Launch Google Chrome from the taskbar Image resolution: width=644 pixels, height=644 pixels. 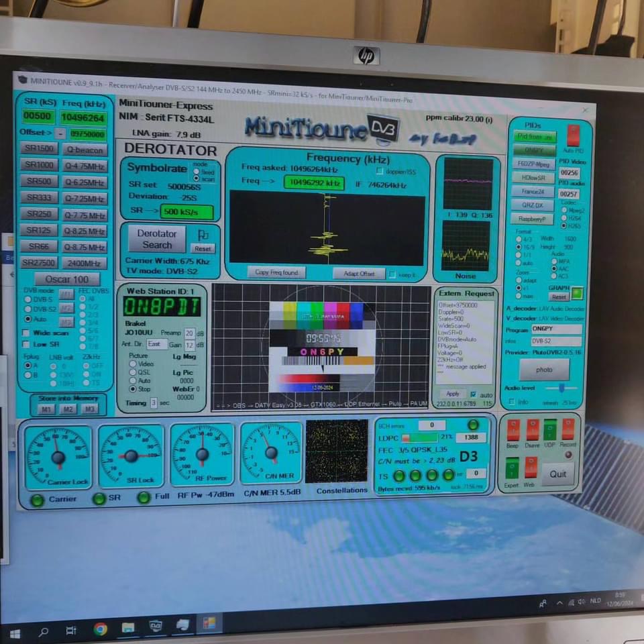[100, 629]
